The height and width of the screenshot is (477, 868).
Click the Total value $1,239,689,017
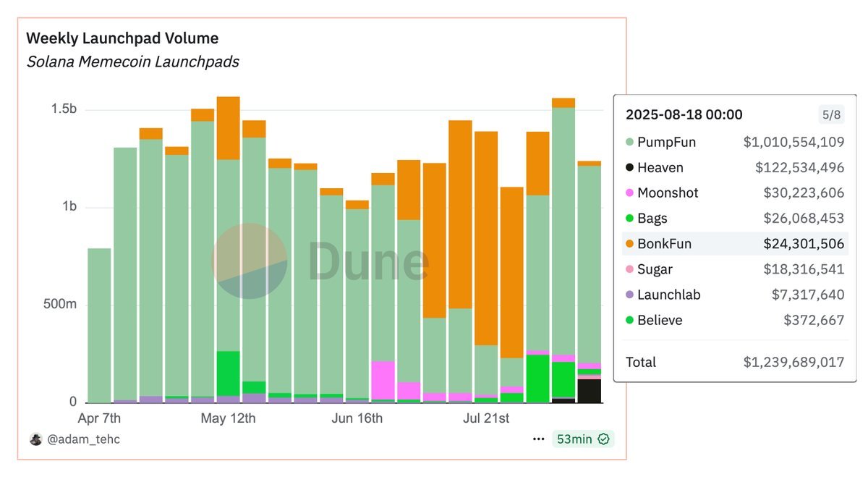793,362
